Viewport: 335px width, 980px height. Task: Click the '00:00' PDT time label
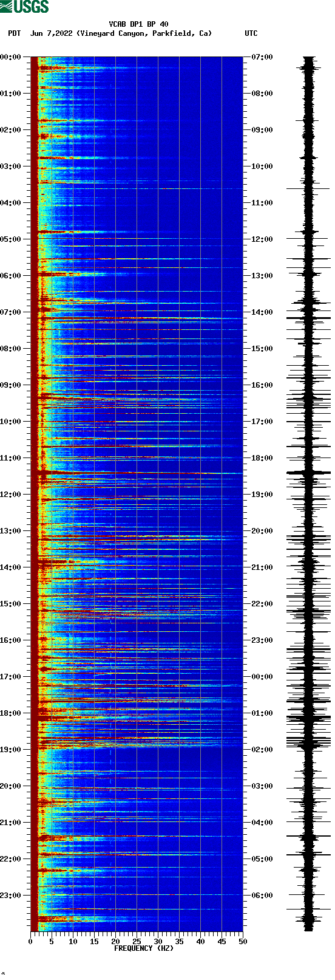11,57
